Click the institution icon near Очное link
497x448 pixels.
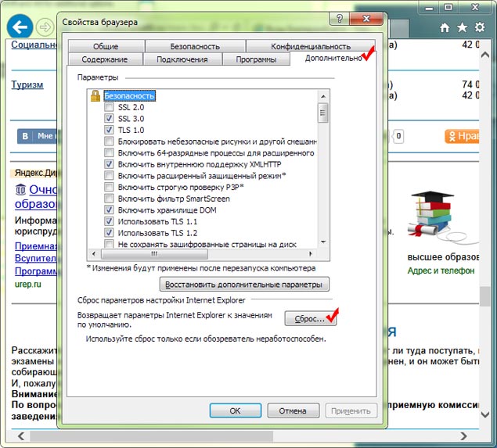(20, 189)
